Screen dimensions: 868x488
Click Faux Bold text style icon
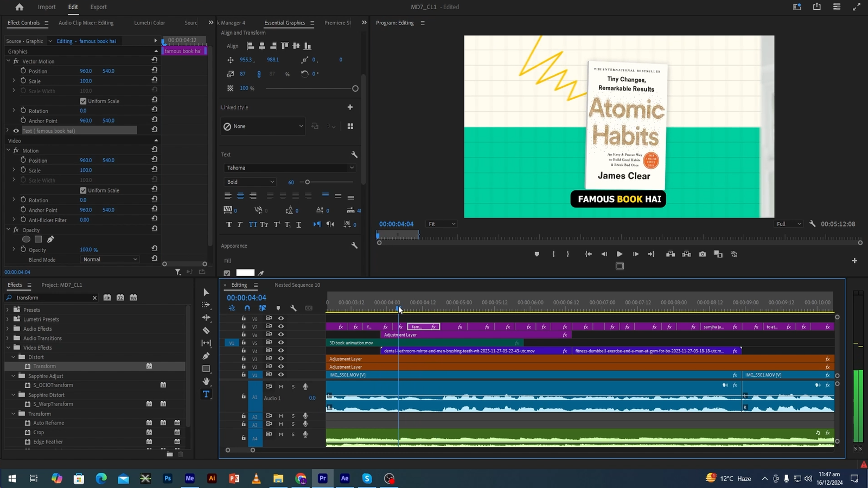click(229, 224)
